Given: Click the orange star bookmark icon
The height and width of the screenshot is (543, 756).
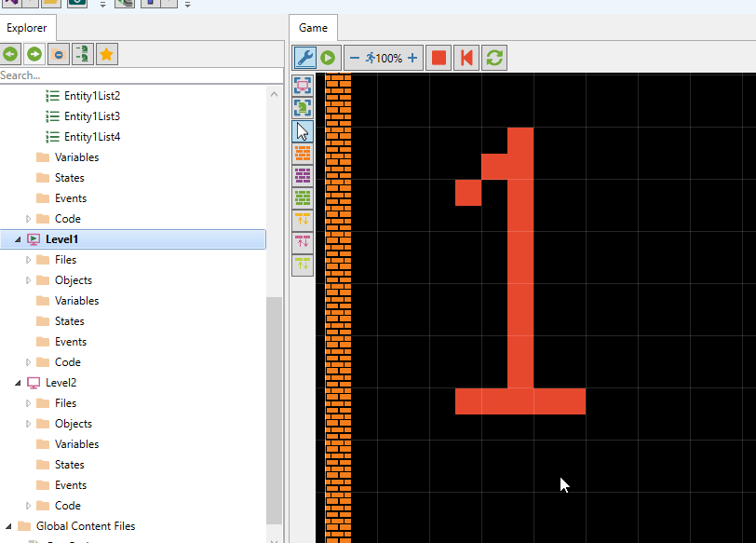Looking at the screenshot, I should (107, 54).
